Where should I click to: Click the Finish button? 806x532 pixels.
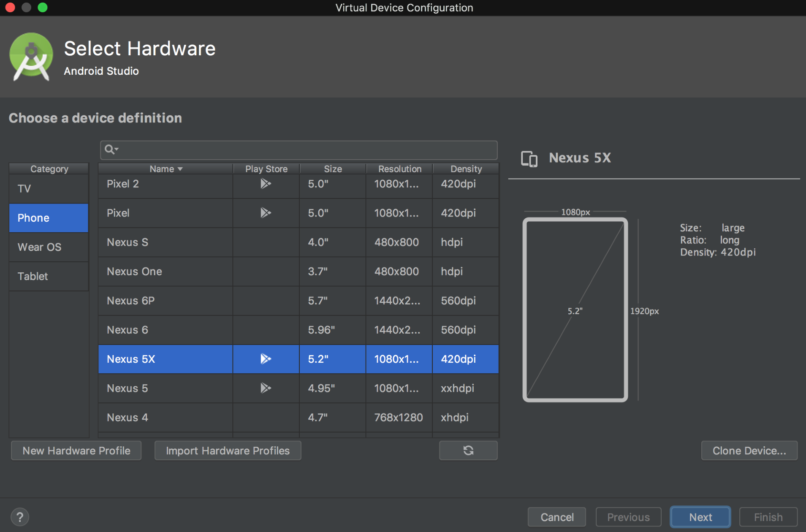click(x=768, y=517)
